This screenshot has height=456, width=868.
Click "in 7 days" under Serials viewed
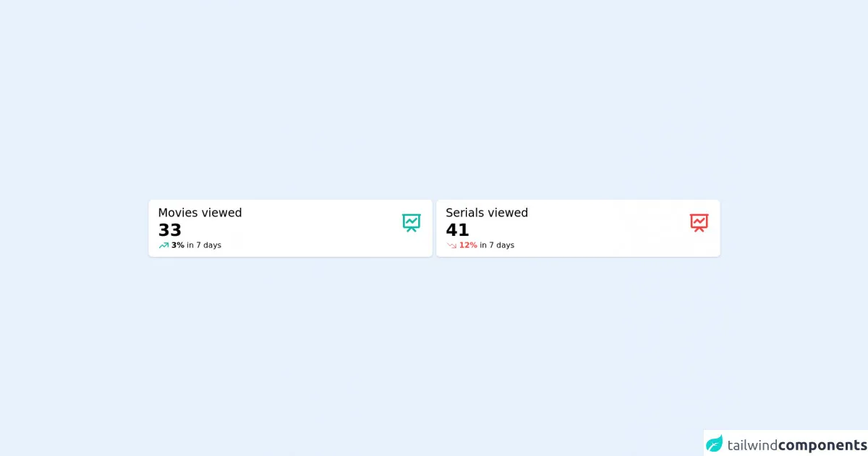pyautogui.click(x=497, y=245)
